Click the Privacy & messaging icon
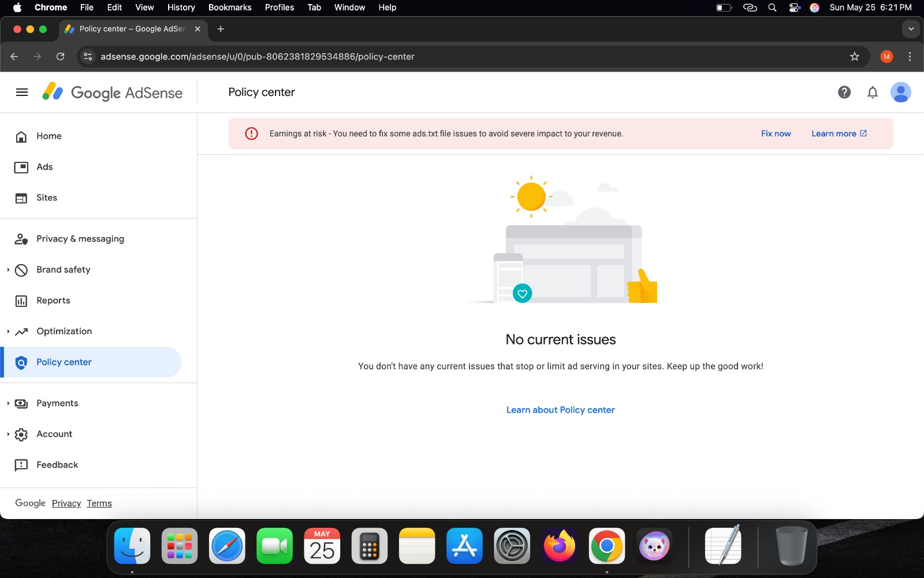This screenshot has height=578, width=924. [x=21, y=239]
